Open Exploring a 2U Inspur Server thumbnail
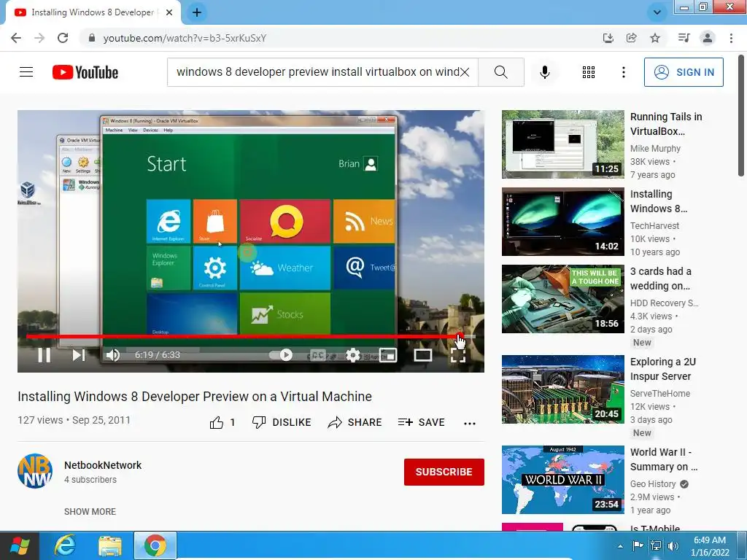This screenshot has width=747, height=560. point(562,389)
